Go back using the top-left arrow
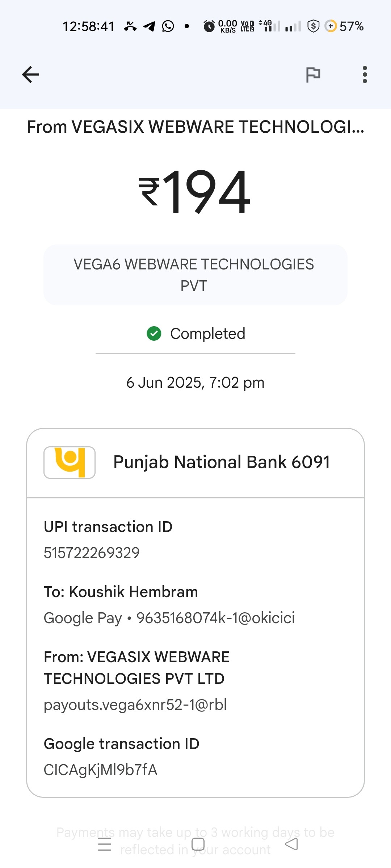391x868 pixels. (30, 75)
